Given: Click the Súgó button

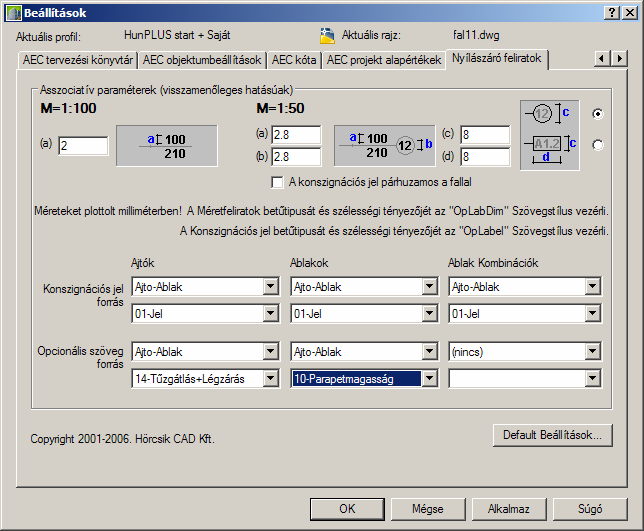Looking at the screenshot, I should [590, 509].
